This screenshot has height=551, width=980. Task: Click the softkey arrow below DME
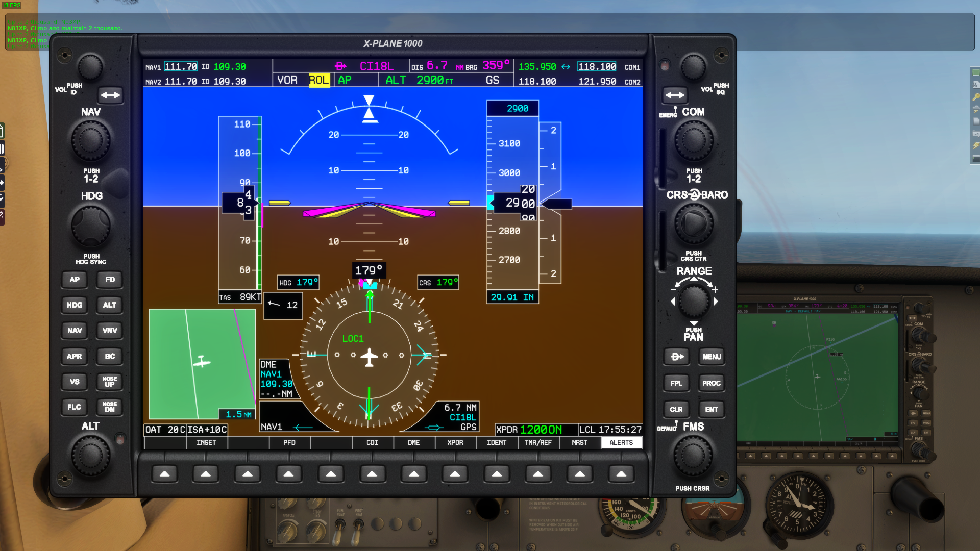(413, 474)
